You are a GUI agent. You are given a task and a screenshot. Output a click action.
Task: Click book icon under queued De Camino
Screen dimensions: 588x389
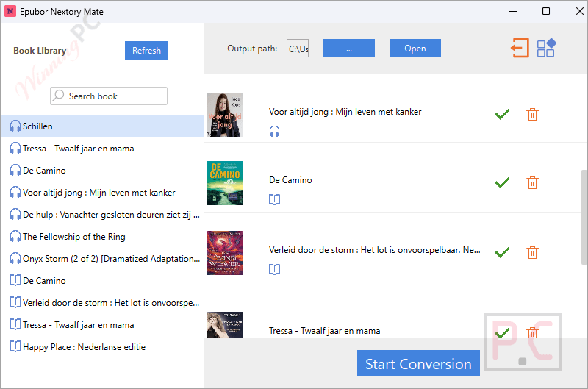pyautogui.click(x=274, y=199)
